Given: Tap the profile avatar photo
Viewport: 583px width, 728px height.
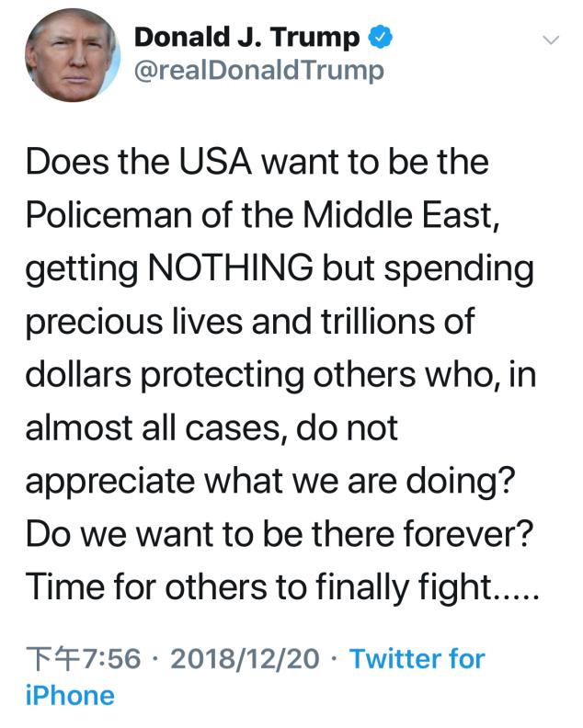Looking at the screenshot, I should coord(73,54).
